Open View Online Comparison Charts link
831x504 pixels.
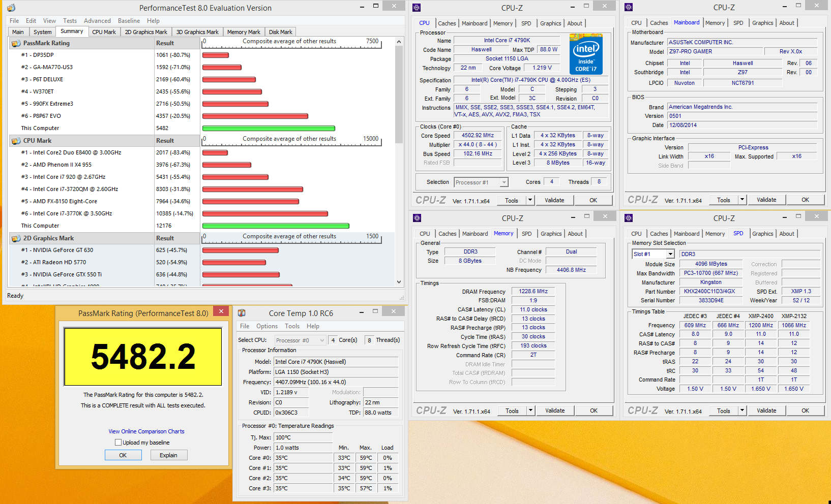146,431
